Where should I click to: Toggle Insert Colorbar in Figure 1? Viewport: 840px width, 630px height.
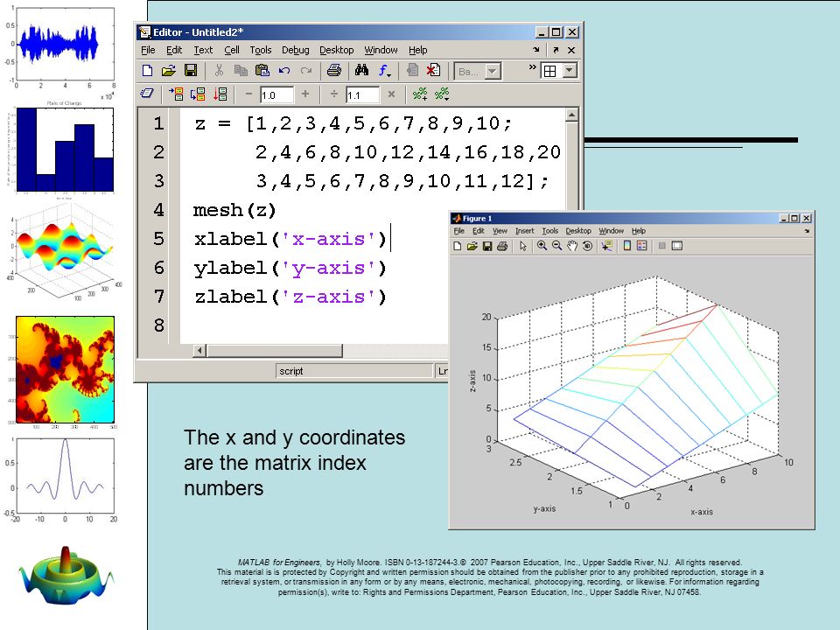(626, 246)
